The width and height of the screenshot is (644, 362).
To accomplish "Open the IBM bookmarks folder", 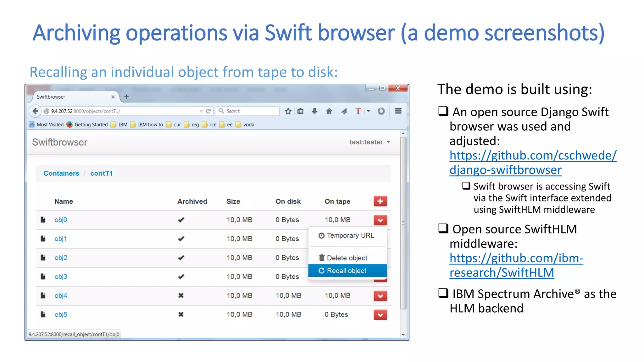I will click(x=119, y=124).
